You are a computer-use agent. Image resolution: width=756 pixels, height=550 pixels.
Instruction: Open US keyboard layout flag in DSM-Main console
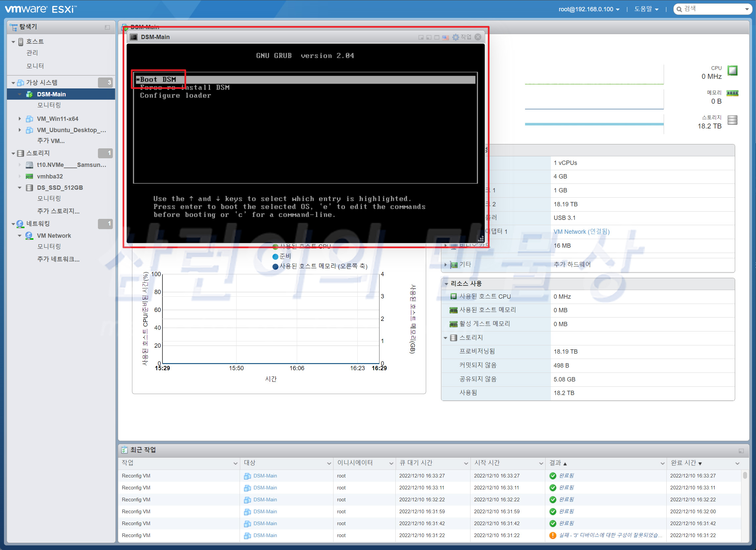[445, 37]
